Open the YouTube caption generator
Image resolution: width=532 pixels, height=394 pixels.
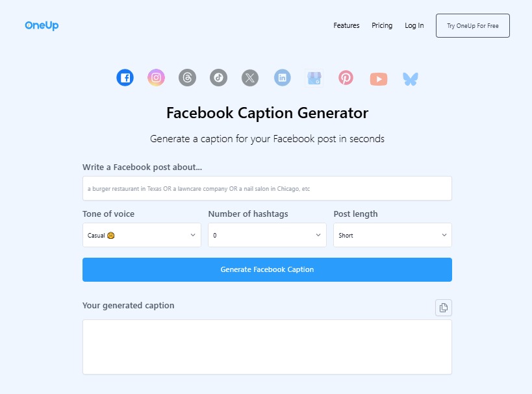point(378,77)
